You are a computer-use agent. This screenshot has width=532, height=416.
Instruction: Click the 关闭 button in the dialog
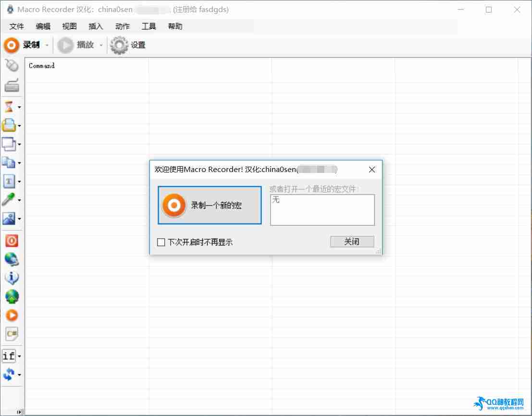point(352,242)
